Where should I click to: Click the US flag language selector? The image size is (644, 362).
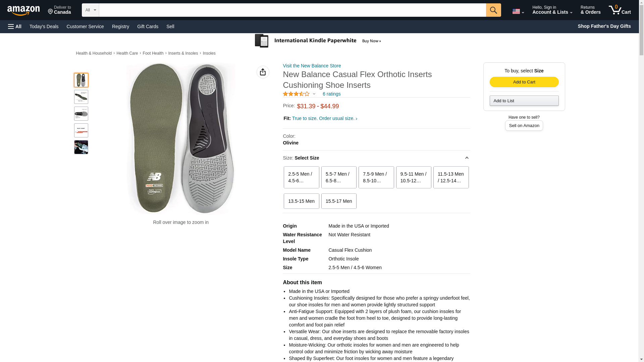(518, 11)
